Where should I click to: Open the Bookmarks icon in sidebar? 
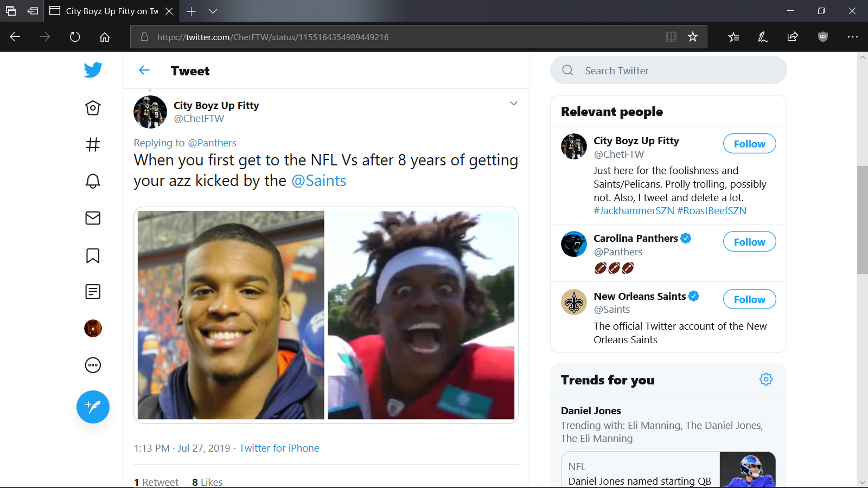[x=93, y=255]
